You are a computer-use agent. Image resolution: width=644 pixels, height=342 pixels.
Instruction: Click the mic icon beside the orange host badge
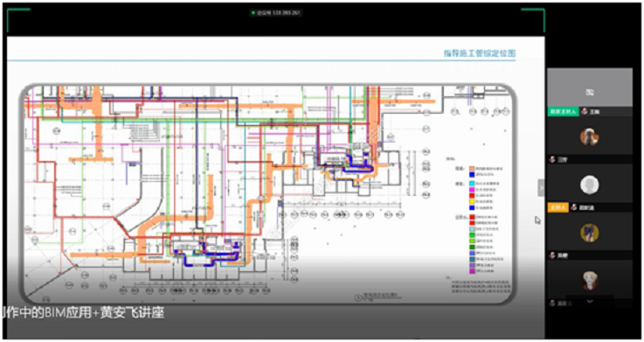click(x=574, y=207)
